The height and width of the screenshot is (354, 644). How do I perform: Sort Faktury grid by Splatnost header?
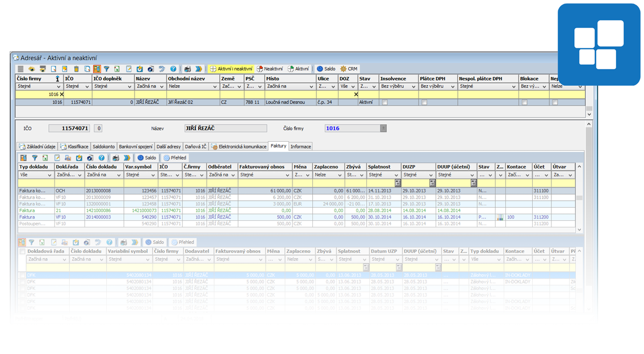point(383,167)
